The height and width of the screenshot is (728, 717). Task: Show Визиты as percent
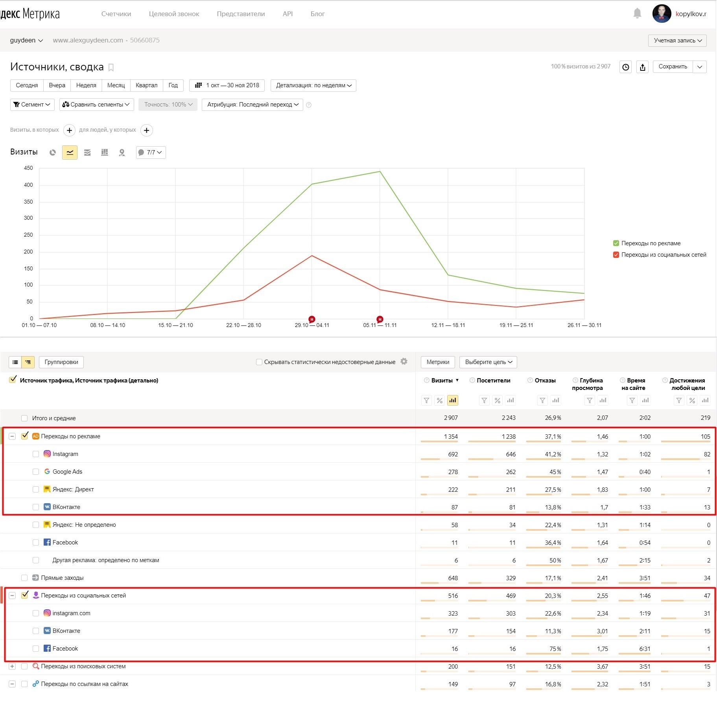pyautogui.click(x=440, y=401)
